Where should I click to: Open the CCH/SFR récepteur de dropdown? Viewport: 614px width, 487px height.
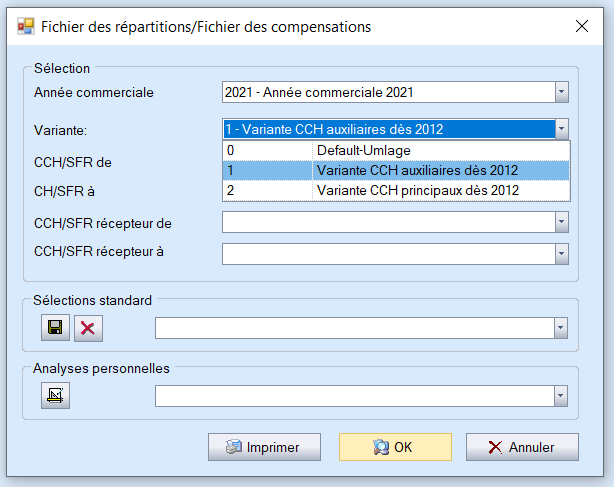(x=561, y=221)
